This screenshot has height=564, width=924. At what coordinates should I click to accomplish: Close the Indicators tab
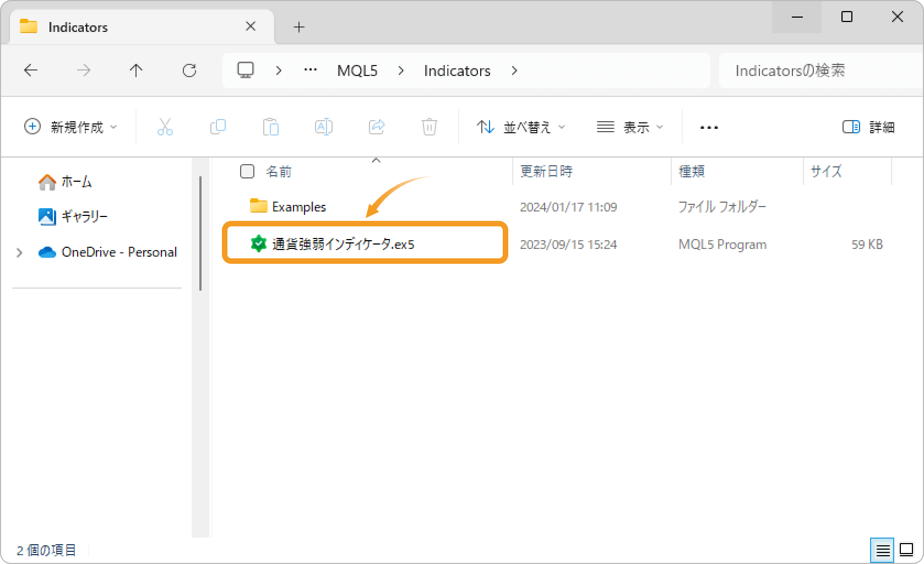point(251,26)
